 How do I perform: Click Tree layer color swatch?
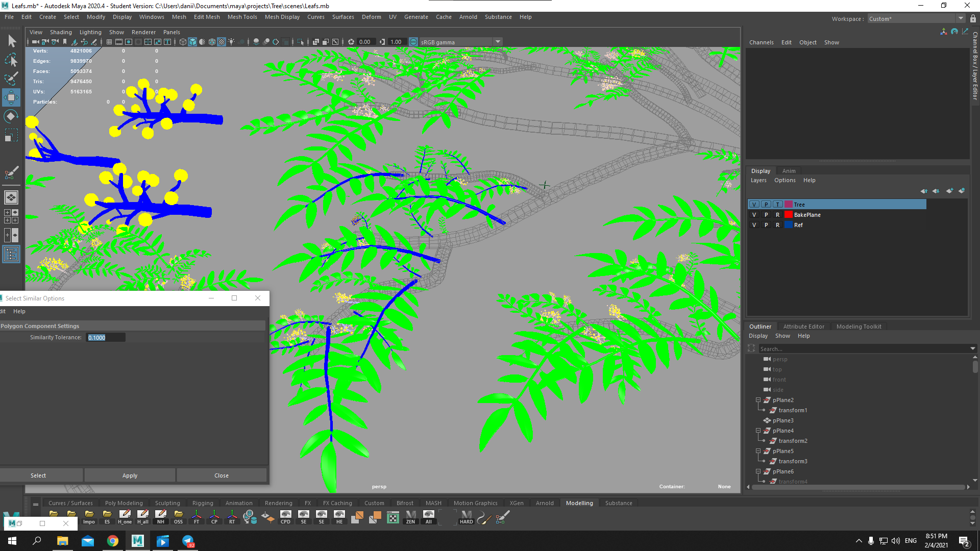tap(789, 205)
